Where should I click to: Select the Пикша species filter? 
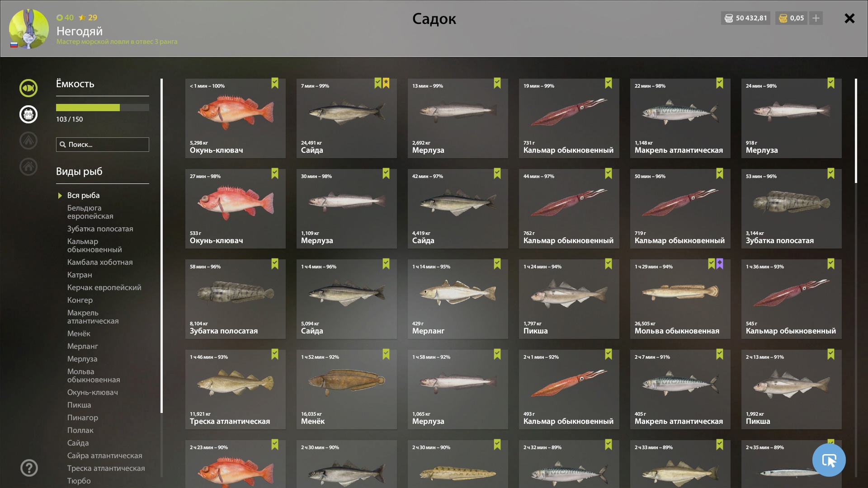(79, 405)
